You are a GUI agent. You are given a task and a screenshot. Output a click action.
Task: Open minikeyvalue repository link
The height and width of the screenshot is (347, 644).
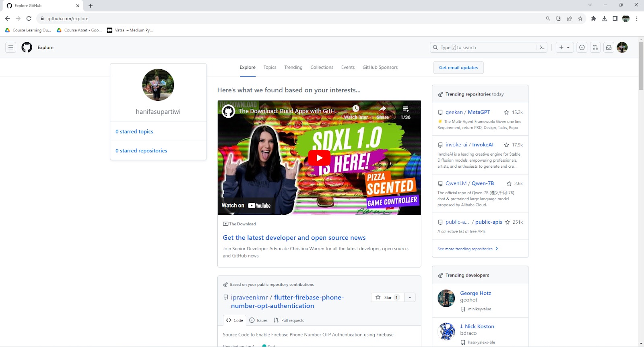[479, 310]
